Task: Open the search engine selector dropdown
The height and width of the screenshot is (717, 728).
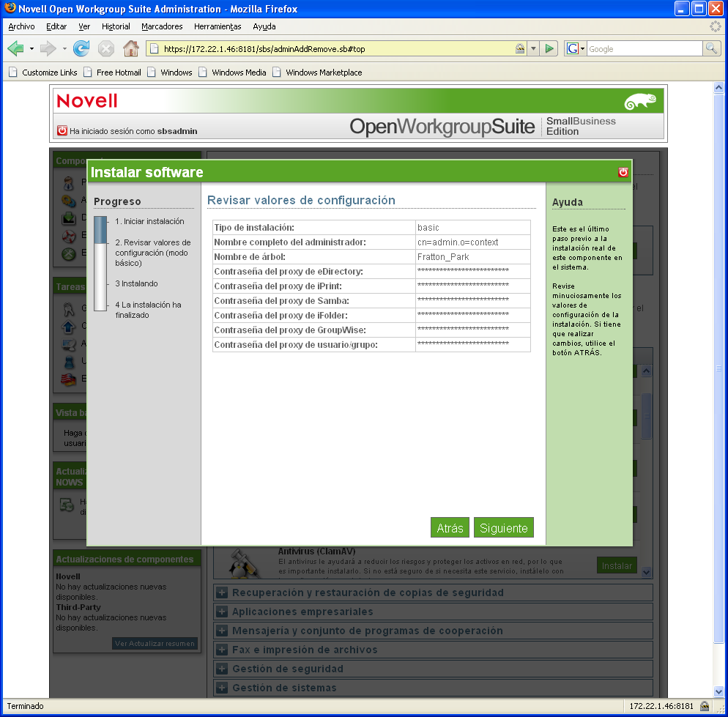Action: coord(582,49)
